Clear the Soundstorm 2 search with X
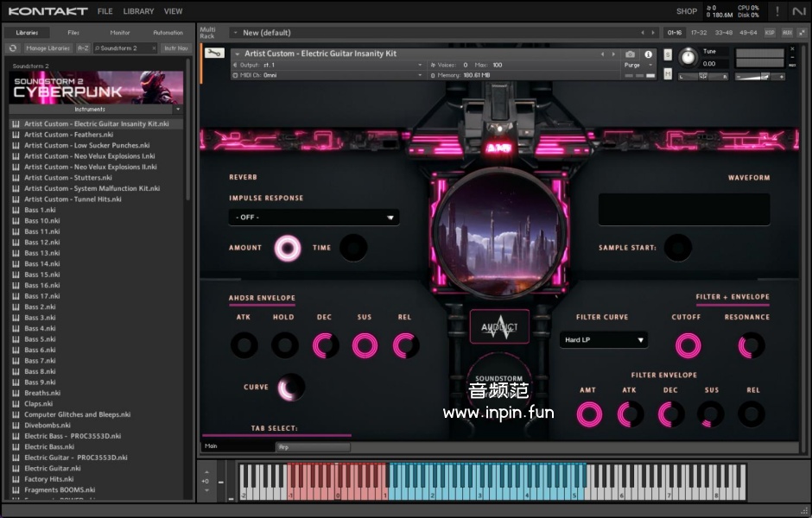The height and width of the screenshot is (518, 812). click(155, 48)
